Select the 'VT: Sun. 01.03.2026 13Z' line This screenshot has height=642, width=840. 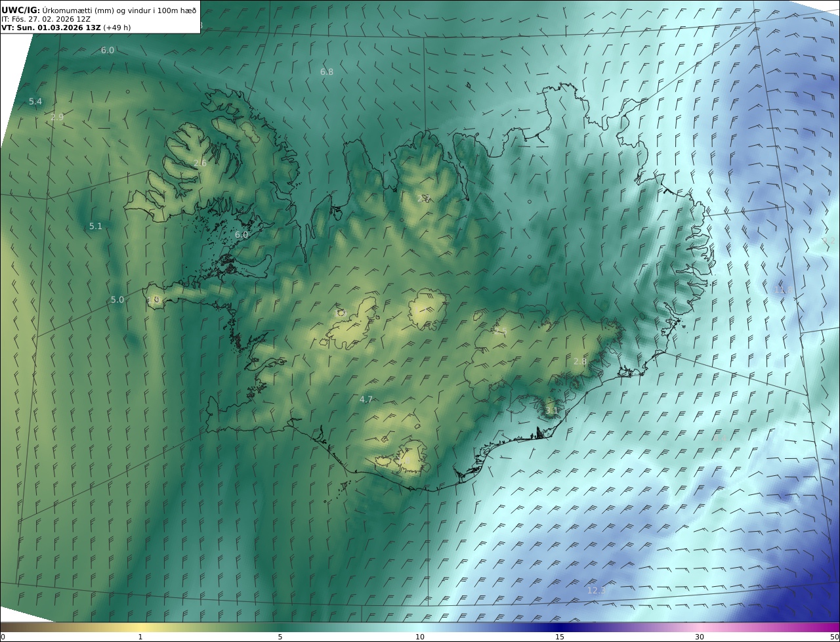click(x=51, y=28)
